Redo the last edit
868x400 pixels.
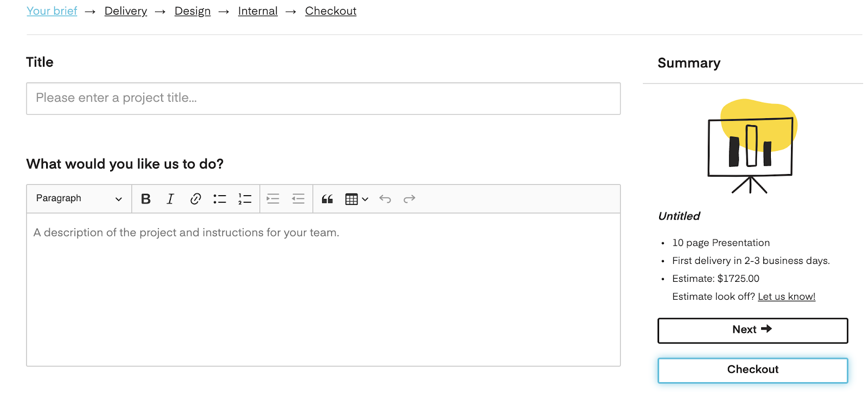[x=410, y=199]
